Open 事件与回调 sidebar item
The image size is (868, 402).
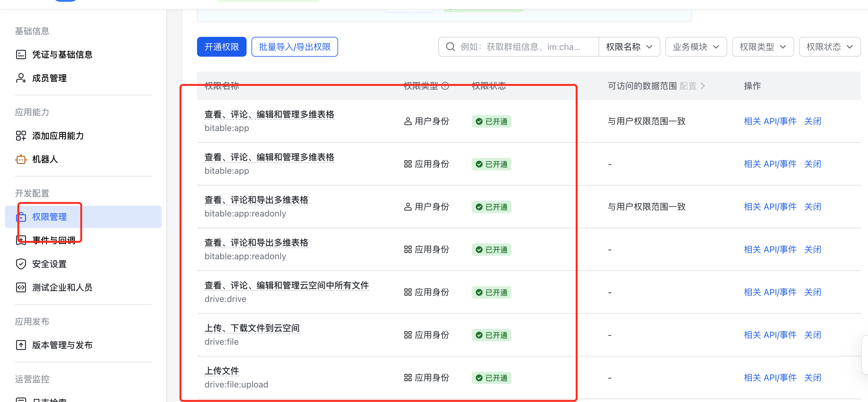(54, 240)
